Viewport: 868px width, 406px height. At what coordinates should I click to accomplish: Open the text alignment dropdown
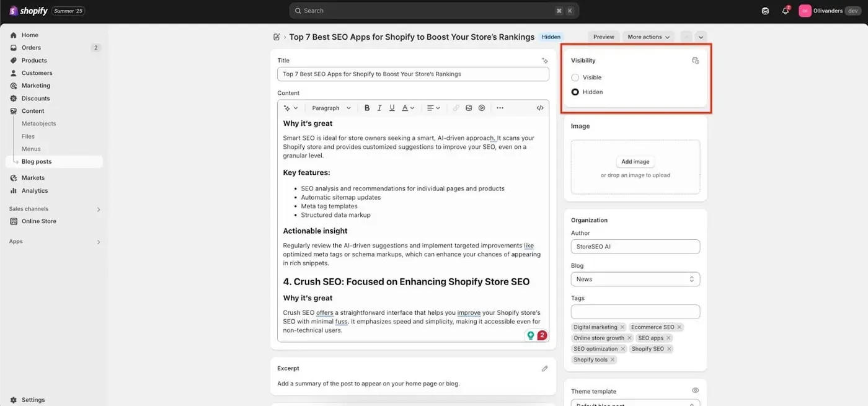tap(433, 108)
